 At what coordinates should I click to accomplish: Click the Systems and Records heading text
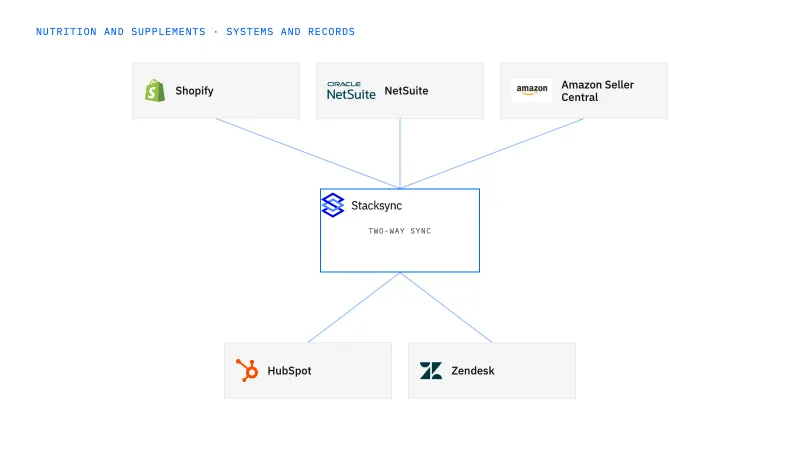click(x=290, y=32)
